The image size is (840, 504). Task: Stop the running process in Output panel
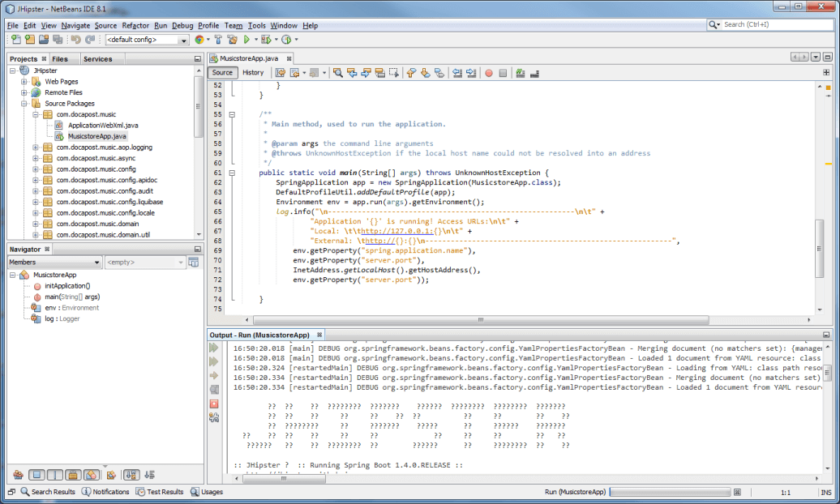tap(214, 403)
